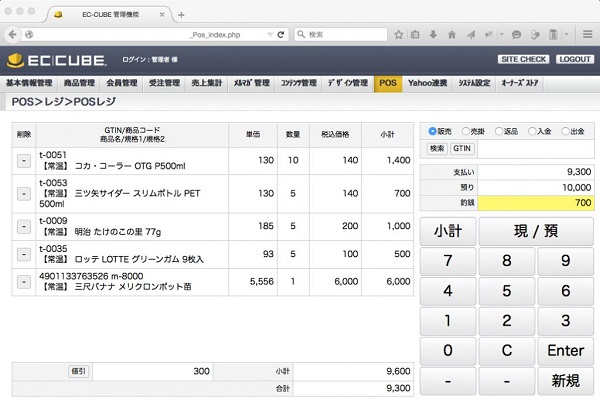Click the browser reload button
Viewport: 600px width, 400px height.
coord(283,34)
